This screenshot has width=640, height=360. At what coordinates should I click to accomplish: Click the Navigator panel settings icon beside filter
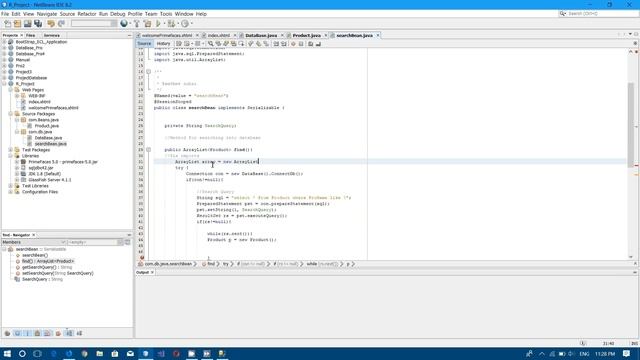click(x=127, y=242)
